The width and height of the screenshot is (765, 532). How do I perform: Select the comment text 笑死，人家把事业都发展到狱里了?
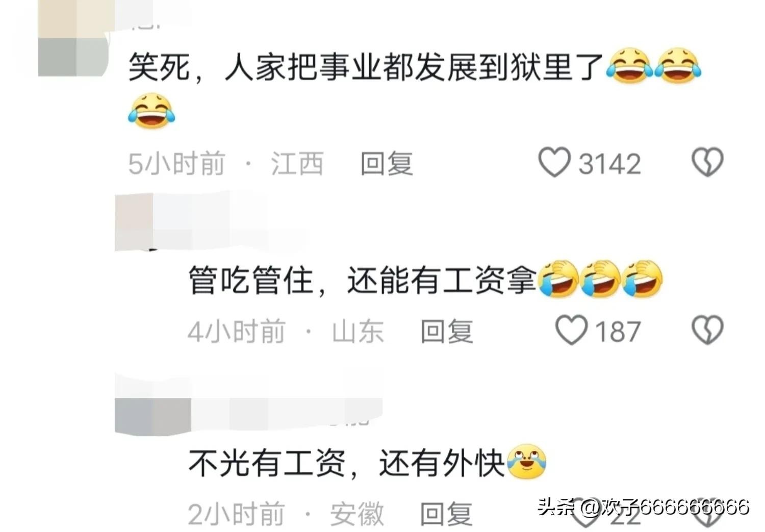[365, 66]
